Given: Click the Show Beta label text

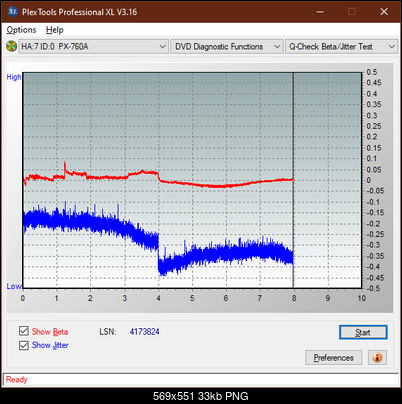Looking at the screenshot, I should click(50, 332).
